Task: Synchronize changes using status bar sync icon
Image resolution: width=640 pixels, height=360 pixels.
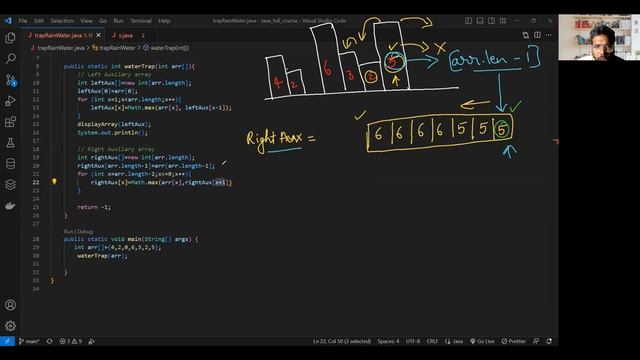Action: (49, 341)
